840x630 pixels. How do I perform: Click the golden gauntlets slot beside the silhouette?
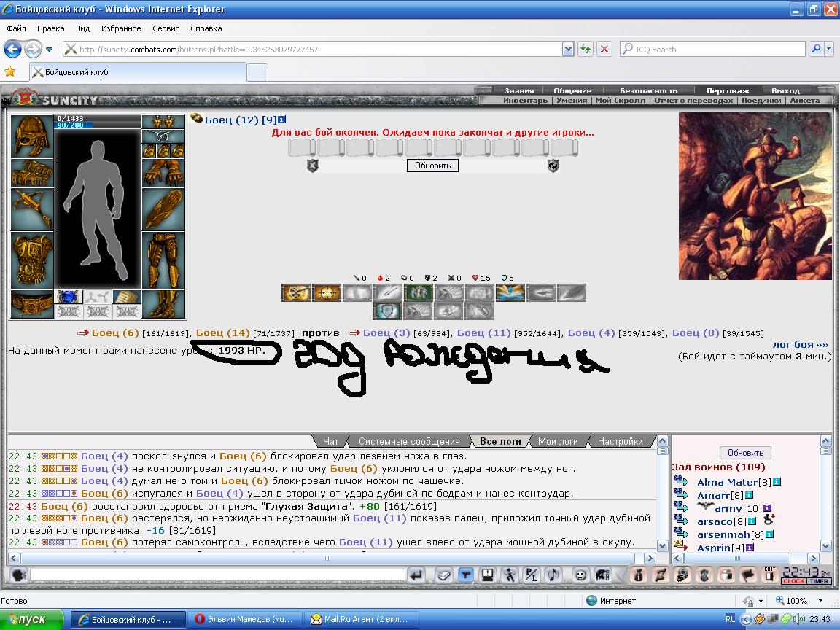tap(163, 173)
